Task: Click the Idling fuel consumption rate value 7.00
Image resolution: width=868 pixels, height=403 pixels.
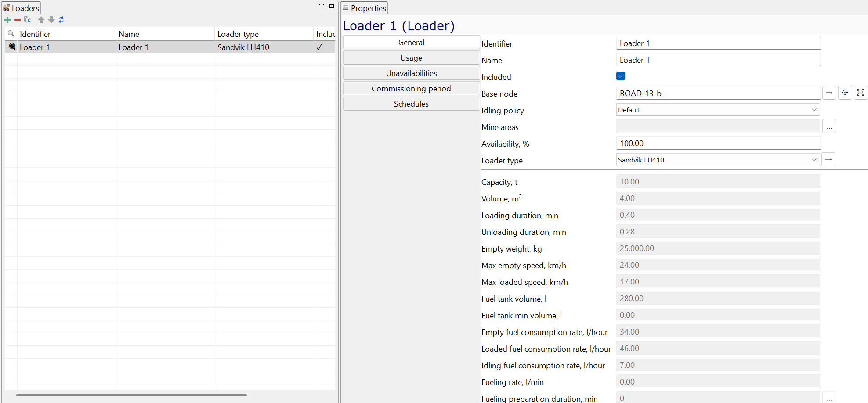Action: point(718,365)
